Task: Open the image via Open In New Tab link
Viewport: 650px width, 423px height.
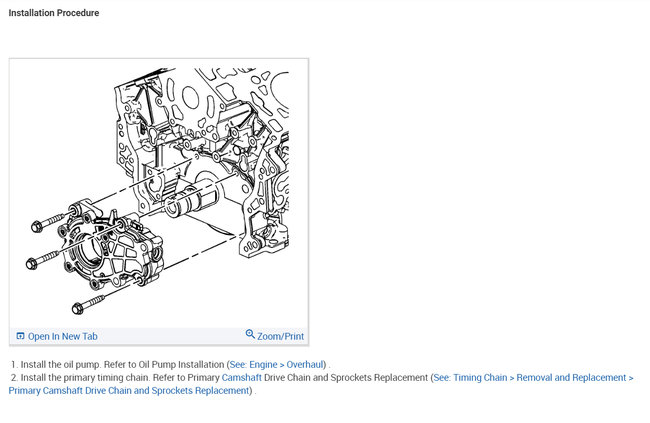Action: click(x=63, y=336)
